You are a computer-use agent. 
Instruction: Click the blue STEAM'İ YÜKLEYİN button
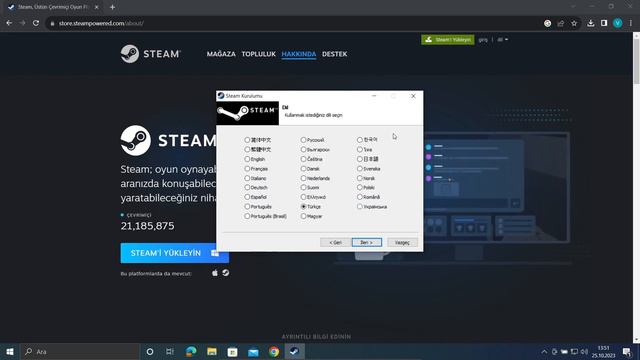coord(174,253)
